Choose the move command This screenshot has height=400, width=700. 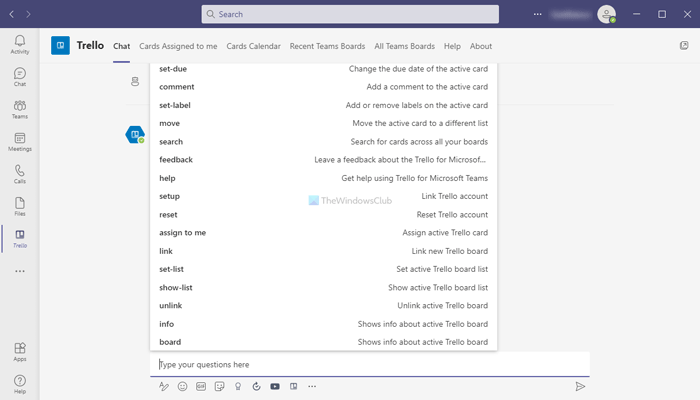(x=324, y=123)
